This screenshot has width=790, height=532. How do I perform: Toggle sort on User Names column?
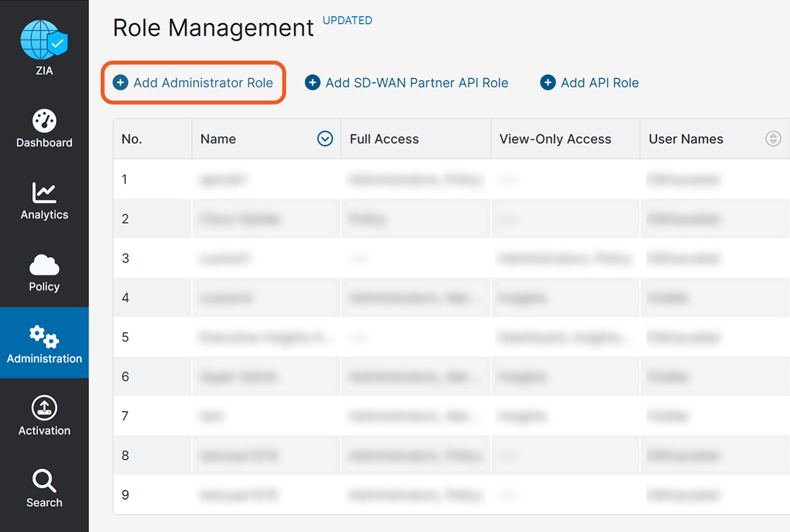tap(773, 139)
